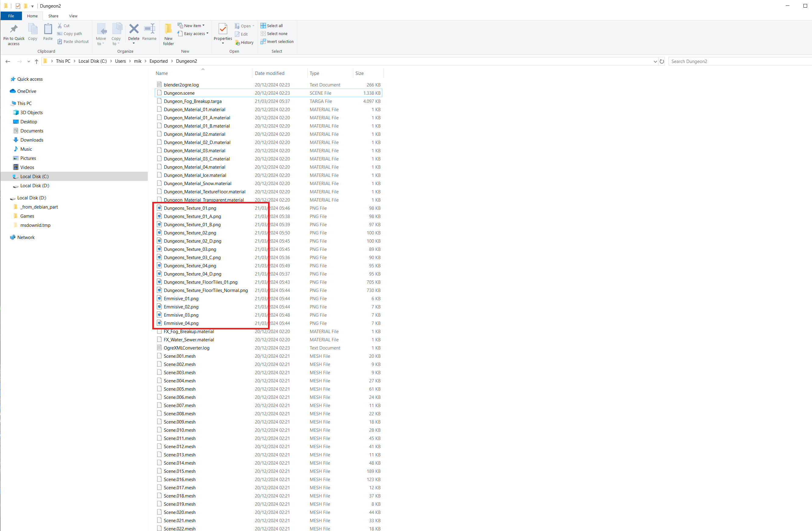Click the Move to icon
The image size is (812, 531).
(x=101, y=29)
